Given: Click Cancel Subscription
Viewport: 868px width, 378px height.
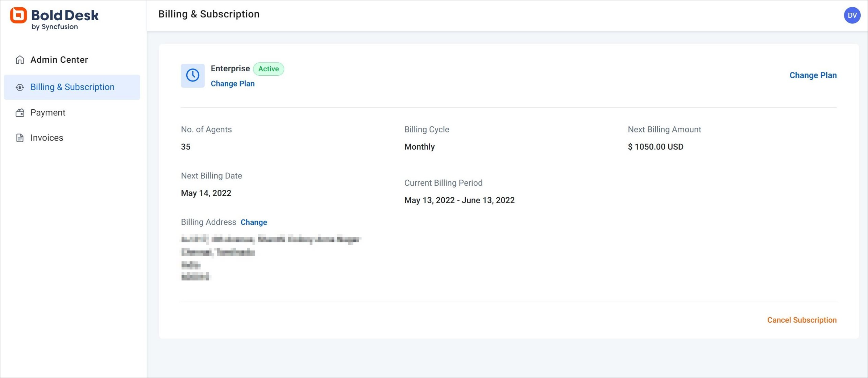Looking at the screenshot, I should pyautogui.click(x=802, y=320).
